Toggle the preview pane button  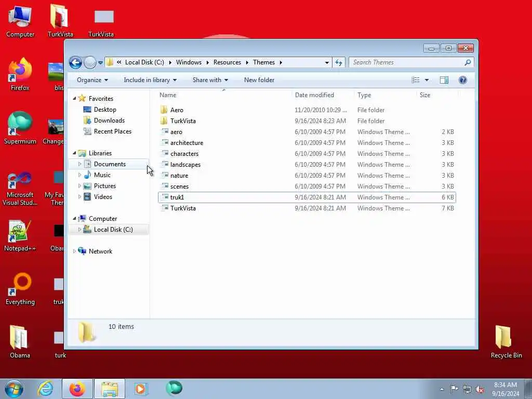pyautogui.click(x=444, y=80)
